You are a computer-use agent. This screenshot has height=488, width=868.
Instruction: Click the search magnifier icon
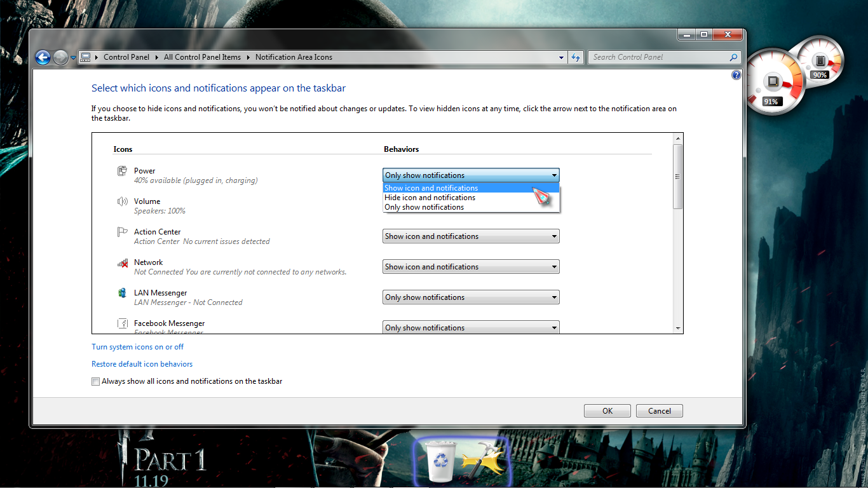coord(733,57)
